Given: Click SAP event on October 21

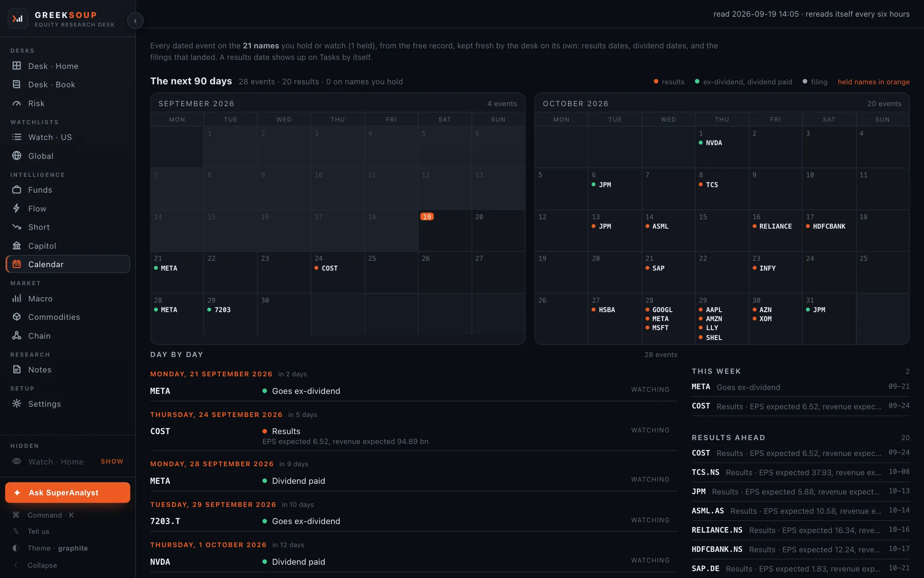Looking at the screenshot, I should click(655, 268).
